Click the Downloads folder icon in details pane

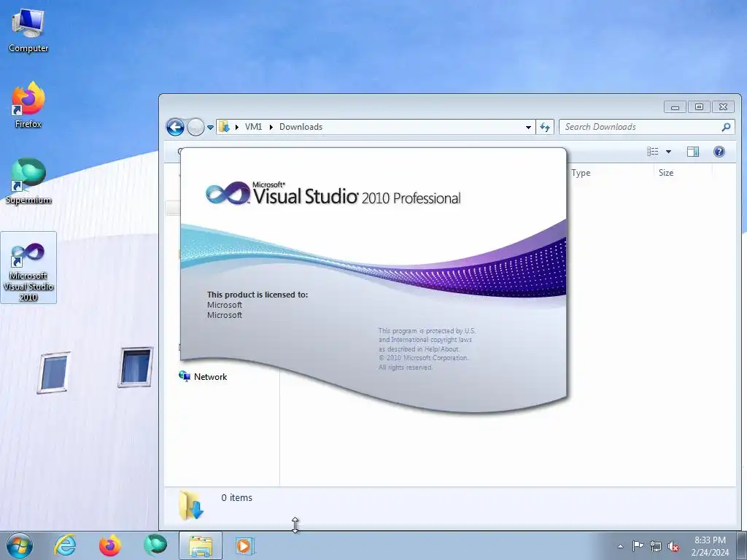pos(191,505)
